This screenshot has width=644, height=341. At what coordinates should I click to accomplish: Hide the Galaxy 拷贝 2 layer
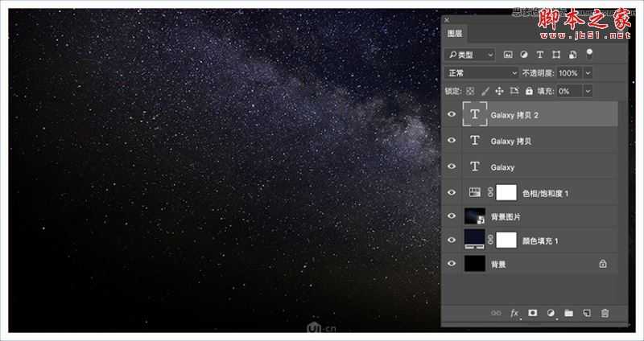point(452,114)
